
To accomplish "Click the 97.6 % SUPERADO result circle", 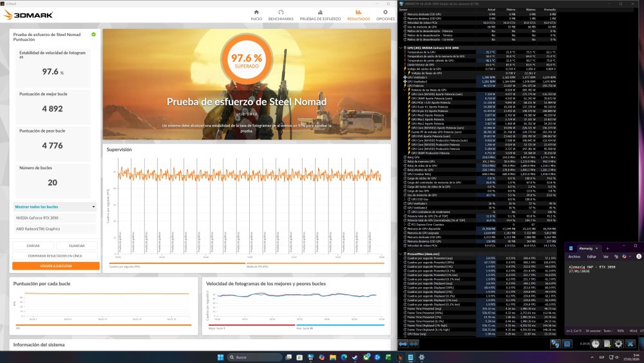I will tap(247, 60).
